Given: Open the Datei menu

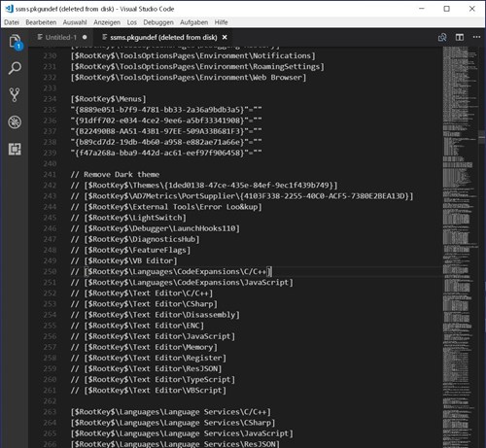Looking at the screenshot, I should [x=12, y=22].
